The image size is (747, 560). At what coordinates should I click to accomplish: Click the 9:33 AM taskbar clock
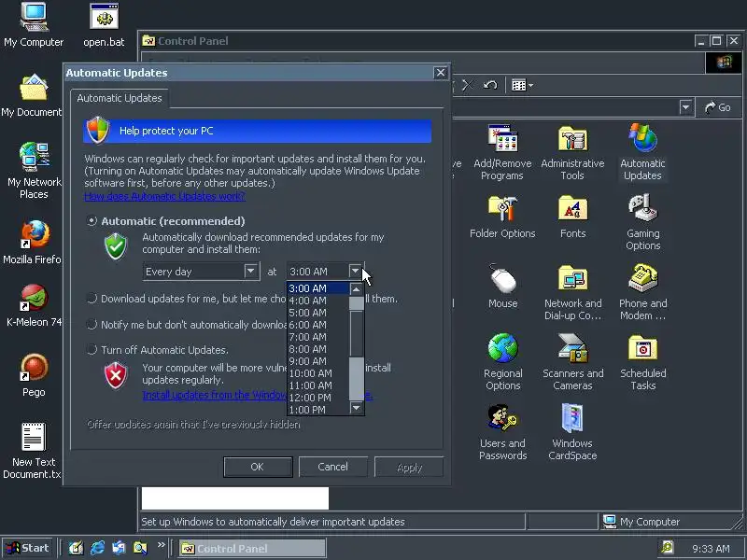711,549
